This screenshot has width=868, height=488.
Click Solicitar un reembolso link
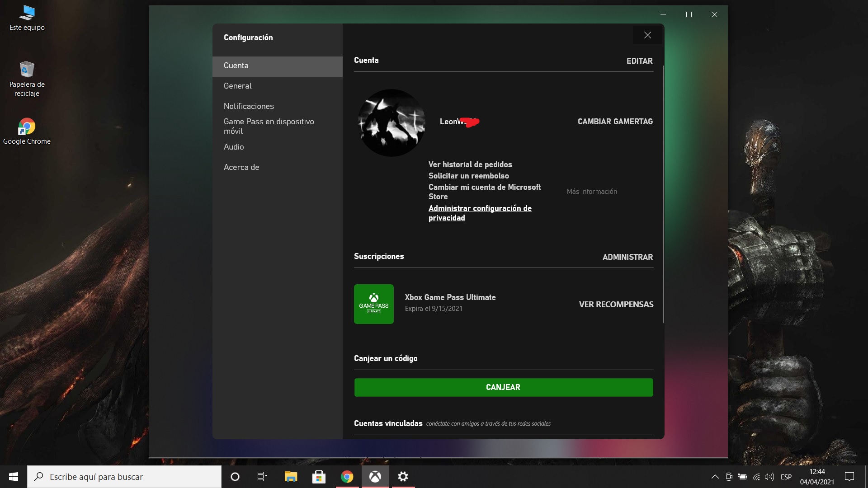468,176
